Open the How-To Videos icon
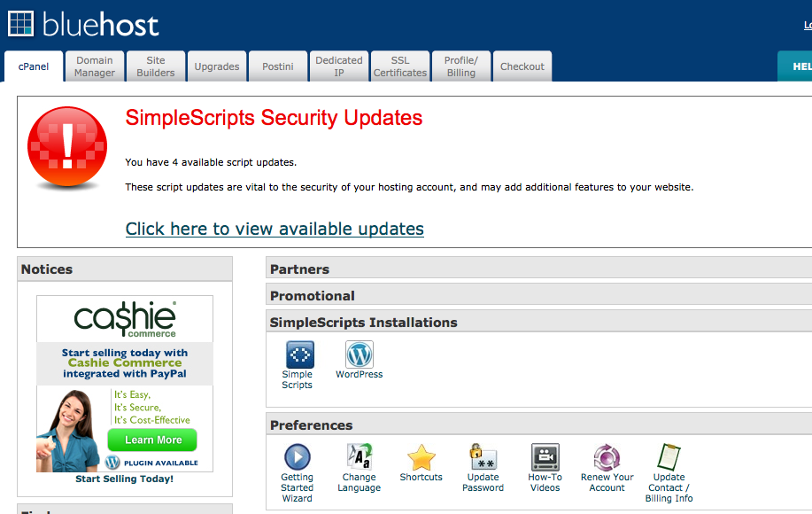 click(x=545, y=457)
